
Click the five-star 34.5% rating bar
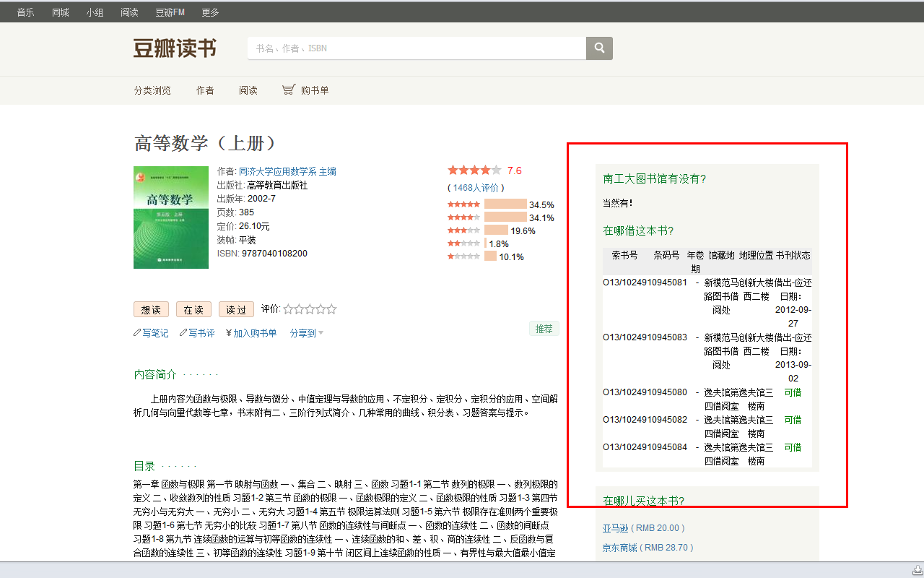pyautogui.click(x=505, y=204)
